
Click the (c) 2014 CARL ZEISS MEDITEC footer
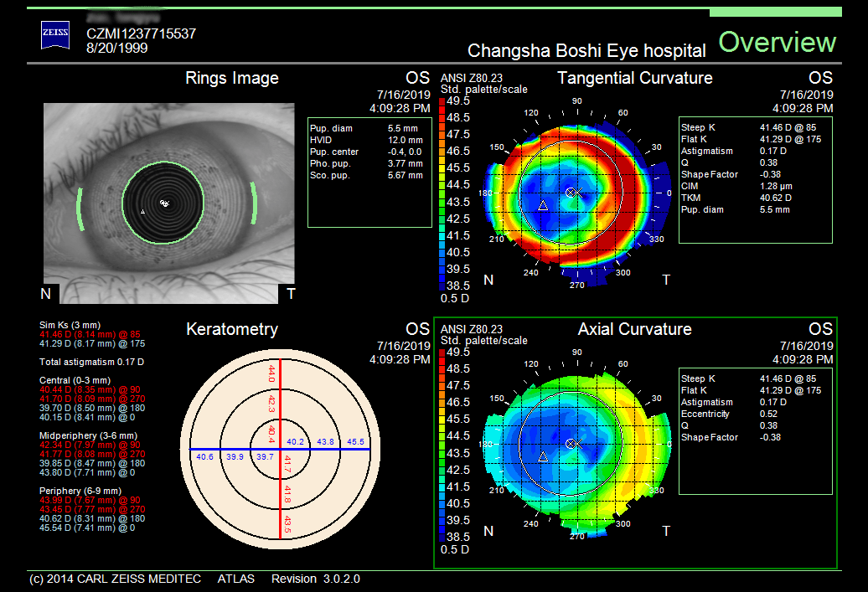(x=115, y=579)
